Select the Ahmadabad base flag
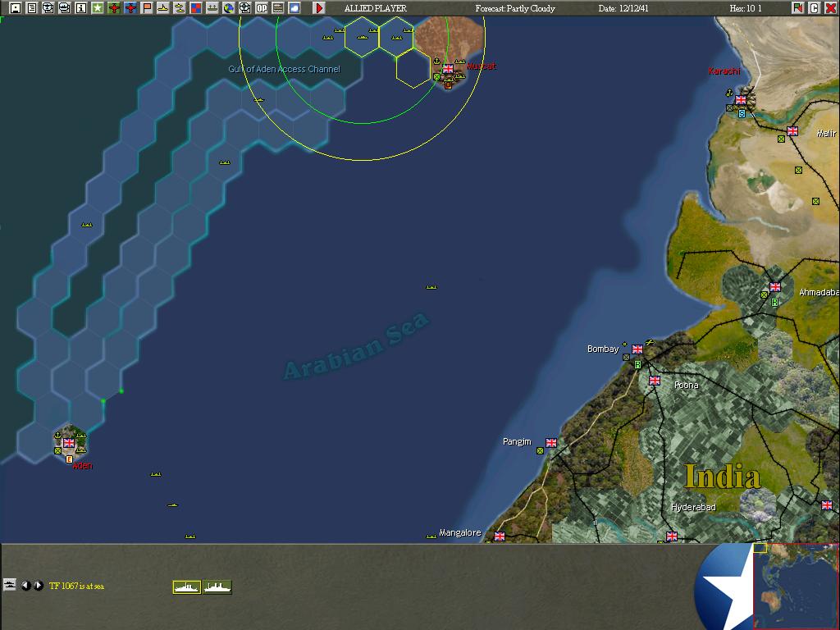The width and height of the screenshot is (840, 630). pyautogui.click(x=775, y=287)
